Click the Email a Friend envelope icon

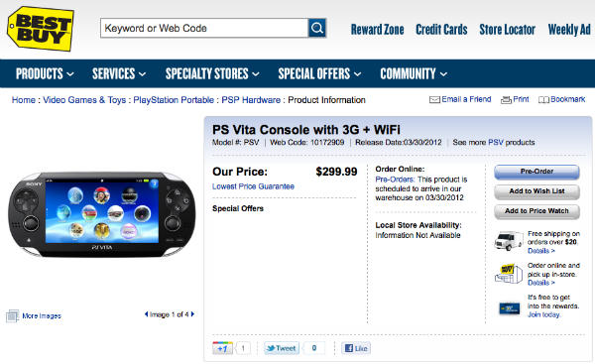pos(434,100)
